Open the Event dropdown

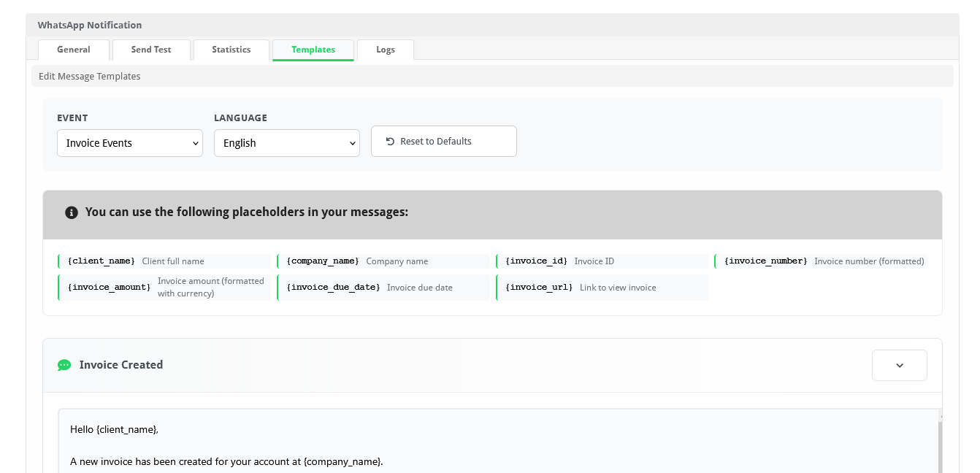[x=130, y=143]
